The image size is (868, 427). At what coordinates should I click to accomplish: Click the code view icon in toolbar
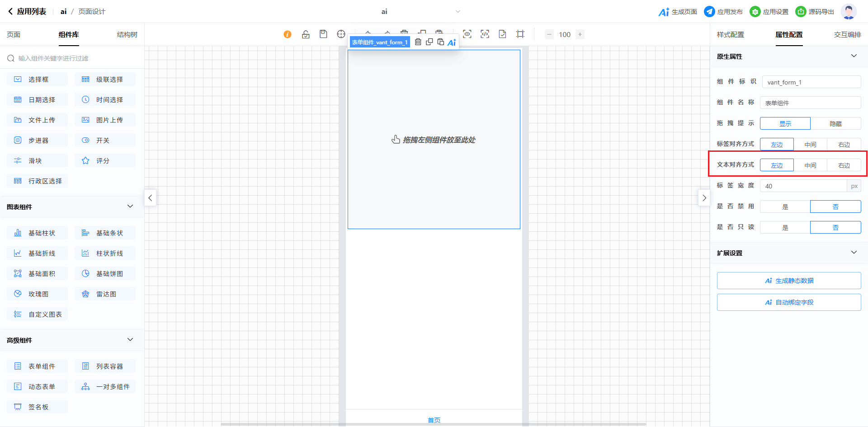pos(485,34)
